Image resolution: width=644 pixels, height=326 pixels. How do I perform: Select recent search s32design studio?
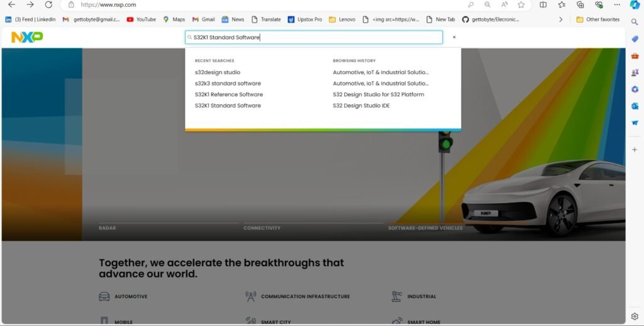218,72
